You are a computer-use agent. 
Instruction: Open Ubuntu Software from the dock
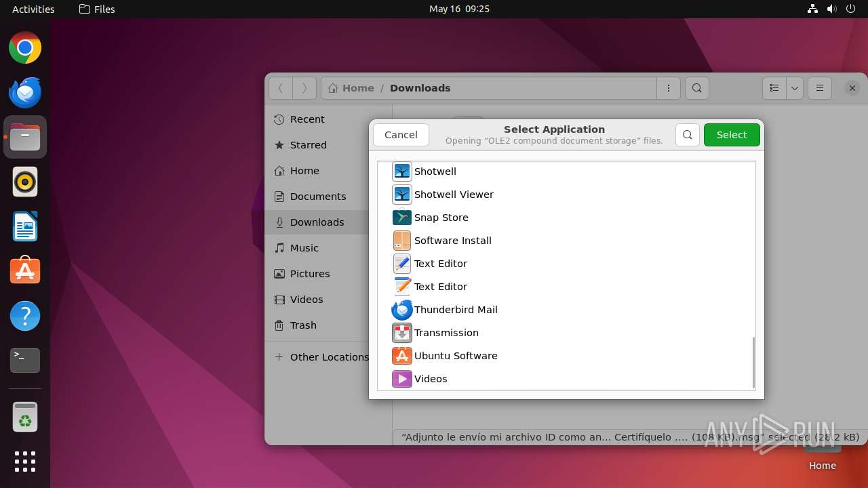pyautogui.click(x=25, y=271)
